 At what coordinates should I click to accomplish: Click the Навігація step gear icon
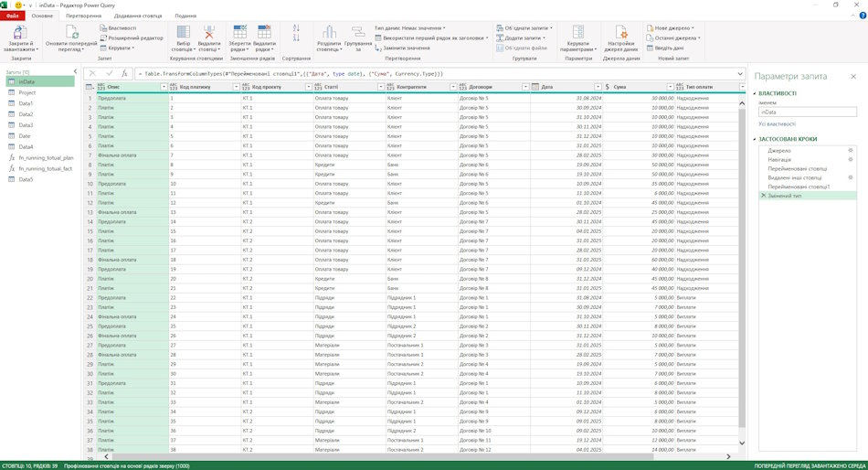point(851,159)
